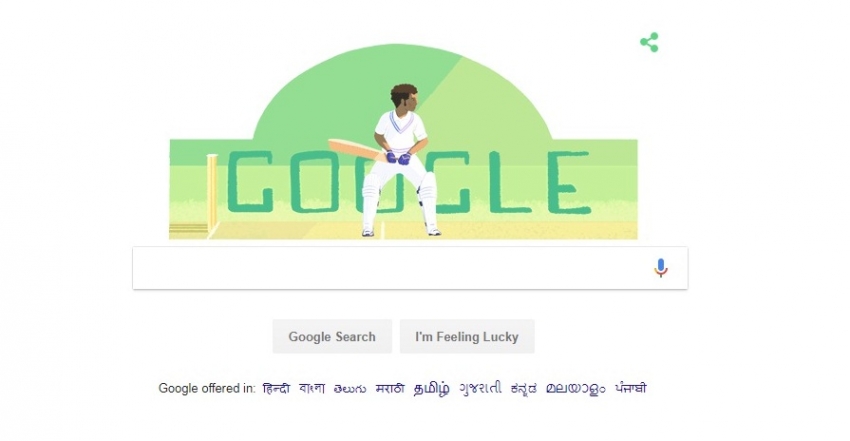The image size is (850, 441).
Task: Click the green letter E of doodle
Action: (x=567, y=183)
